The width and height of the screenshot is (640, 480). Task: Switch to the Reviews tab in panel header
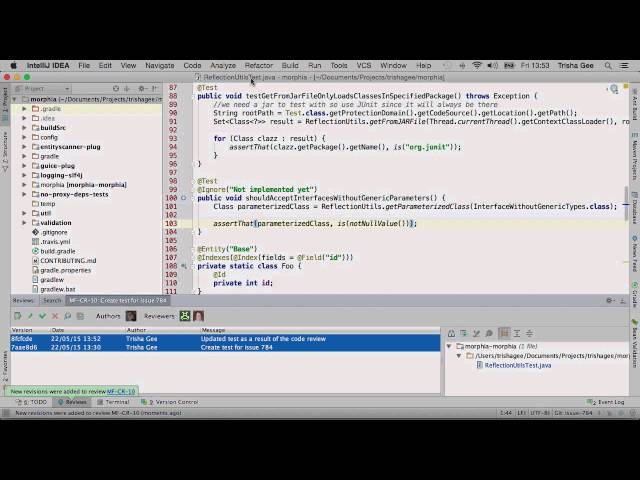(x=23, y=300)
